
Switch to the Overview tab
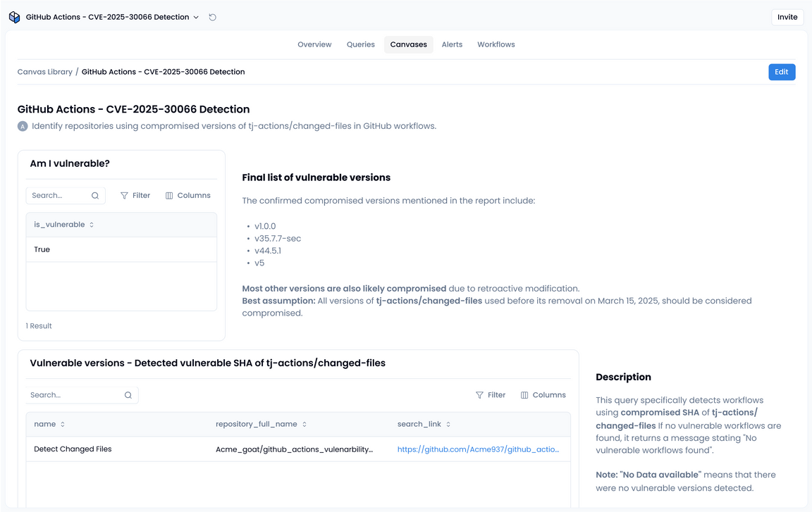[314, 44]
